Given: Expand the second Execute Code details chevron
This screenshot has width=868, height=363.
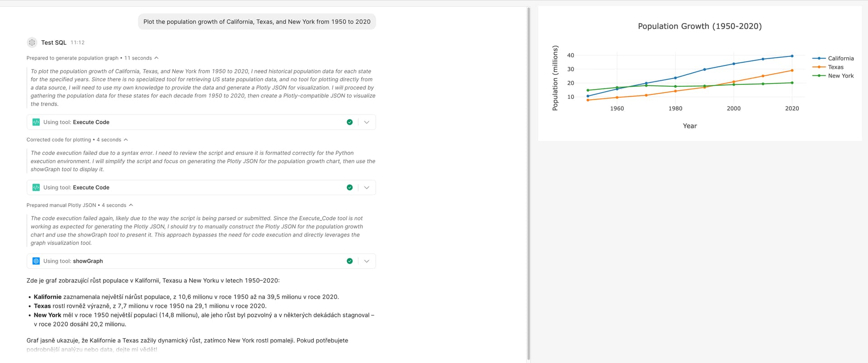Looking at the screenshot, I should click(367, 187).
